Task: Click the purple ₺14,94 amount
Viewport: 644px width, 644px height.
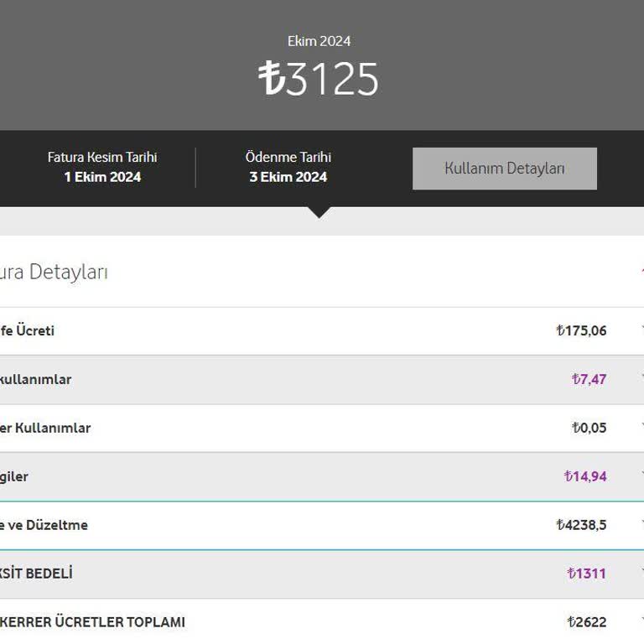Action: (x=585, y=476)
